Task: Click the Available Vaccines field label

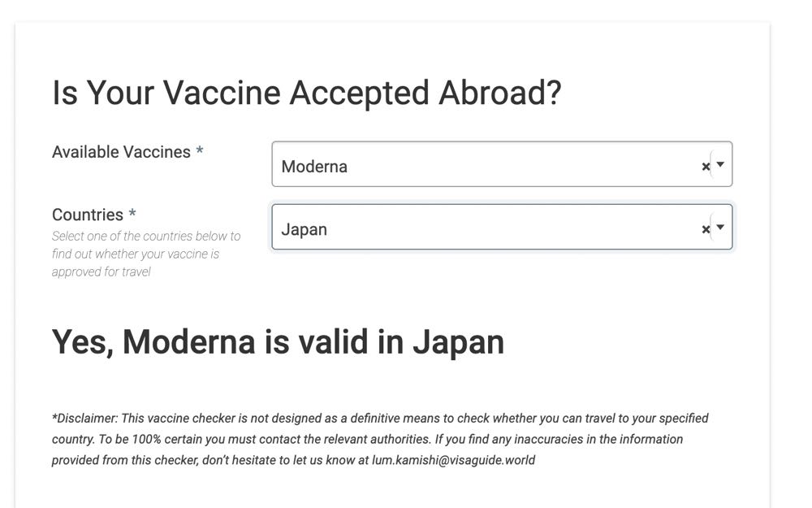Action: click(121, 152)
